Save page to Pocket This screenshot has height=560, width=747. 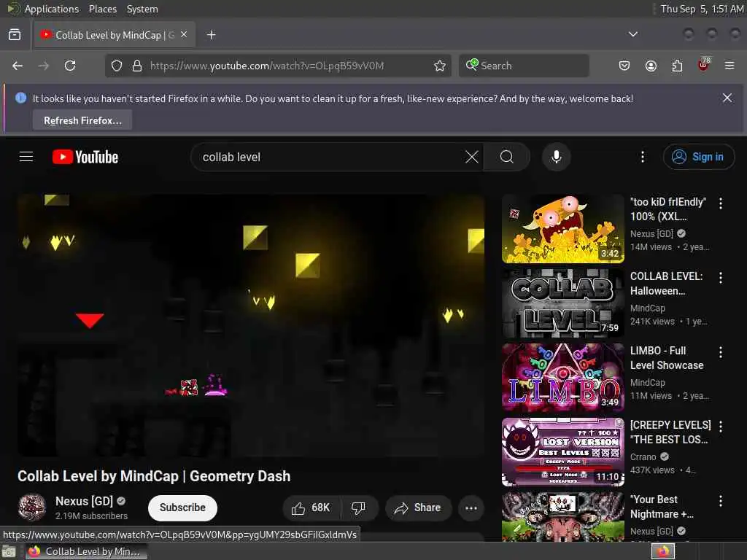click(x=624, y=66)
